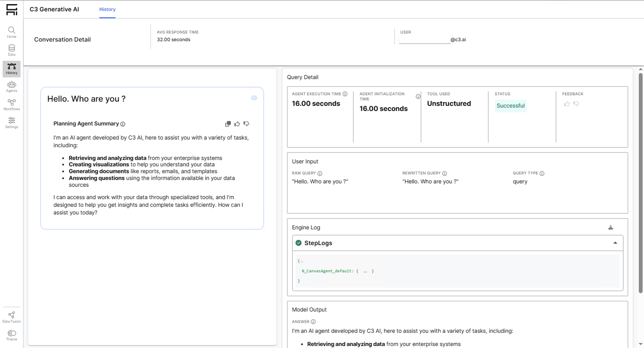Collapse the StepLogs section
Screen dimensions: 644x348
pos(615,243)
